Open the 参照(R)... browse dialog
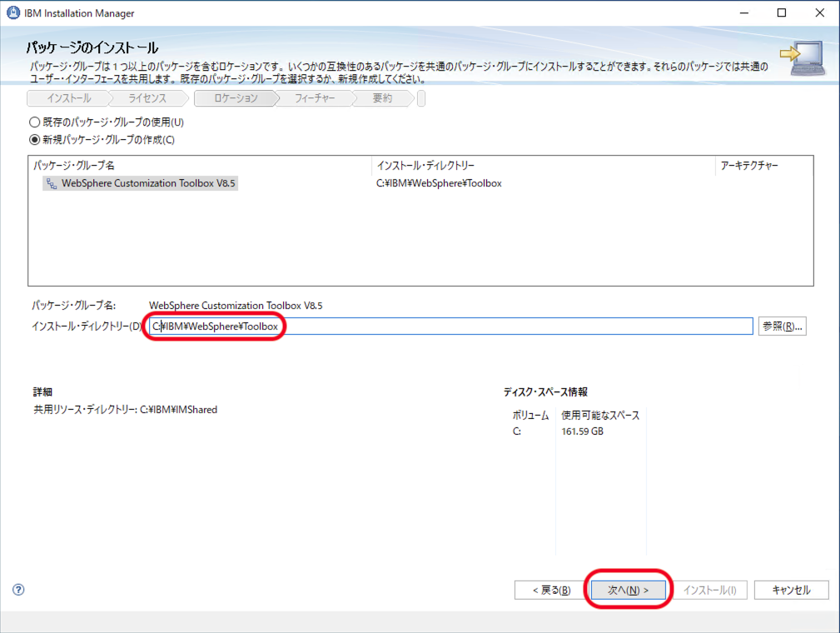The image size is (840, 633). pos(783,326)
